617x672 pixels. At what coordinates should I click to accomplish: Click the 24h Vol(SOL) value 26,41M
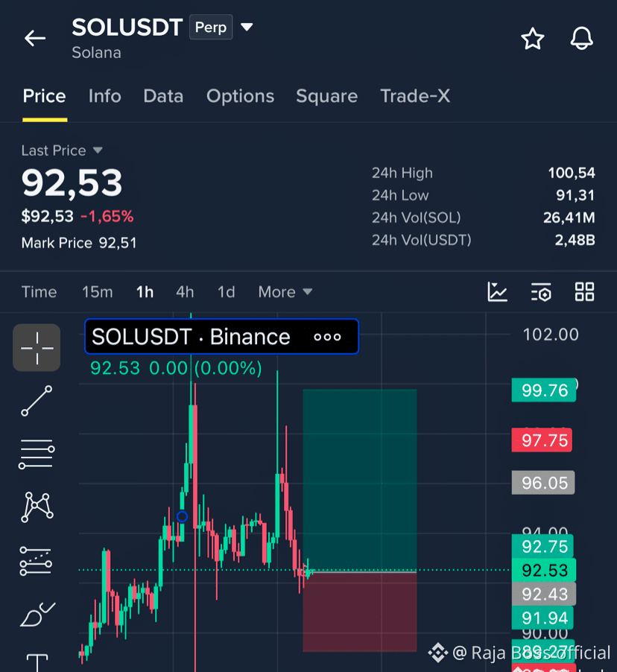(569, 218)
